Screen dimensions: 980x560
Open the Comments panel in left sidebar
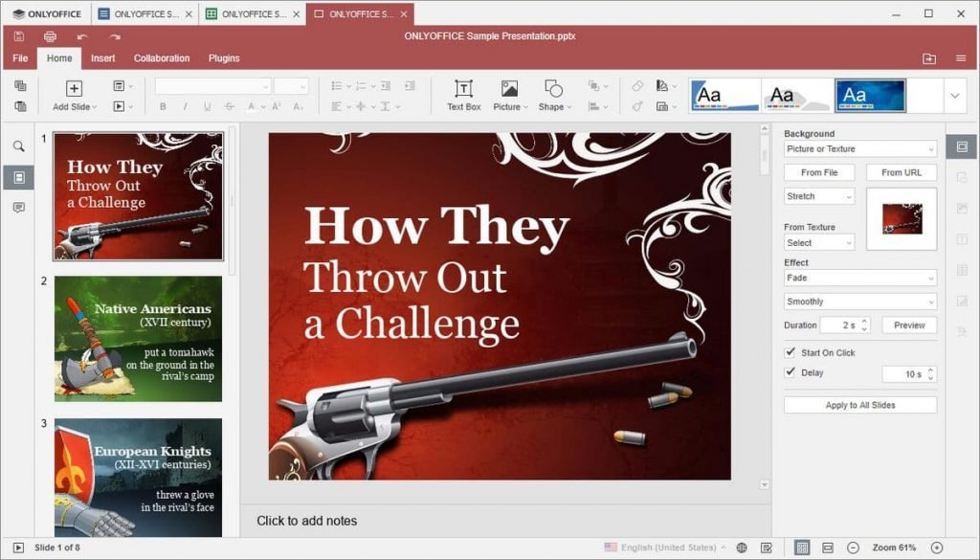[x=18, y=208]
